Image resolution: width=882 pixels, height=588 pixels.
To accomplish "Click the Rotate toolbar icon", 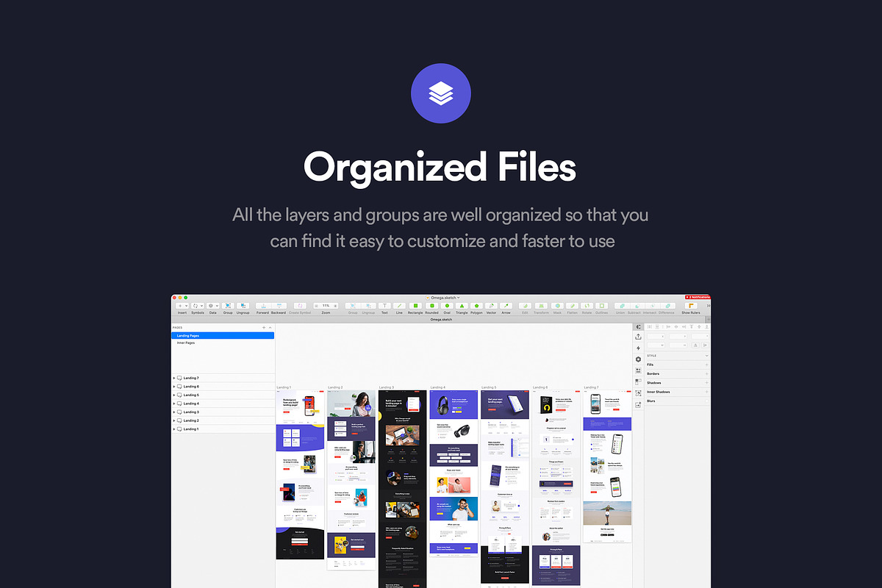I will coord(586,306).
